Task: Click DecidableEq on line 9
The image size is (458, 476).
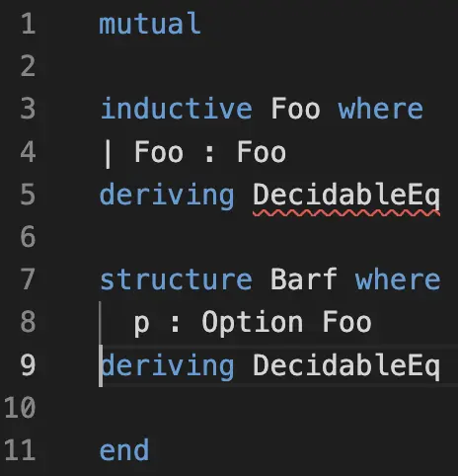Action: (346, 366)
